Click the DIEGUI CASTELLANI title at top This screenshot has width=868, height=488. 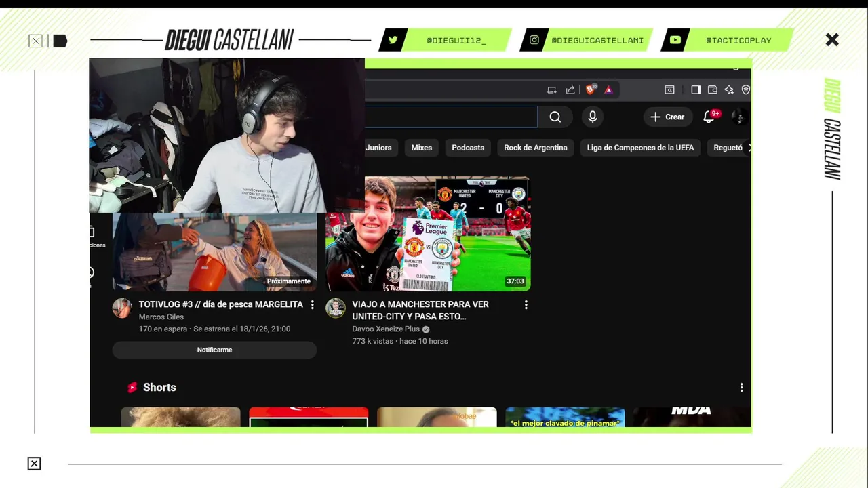tap(229, 41)
